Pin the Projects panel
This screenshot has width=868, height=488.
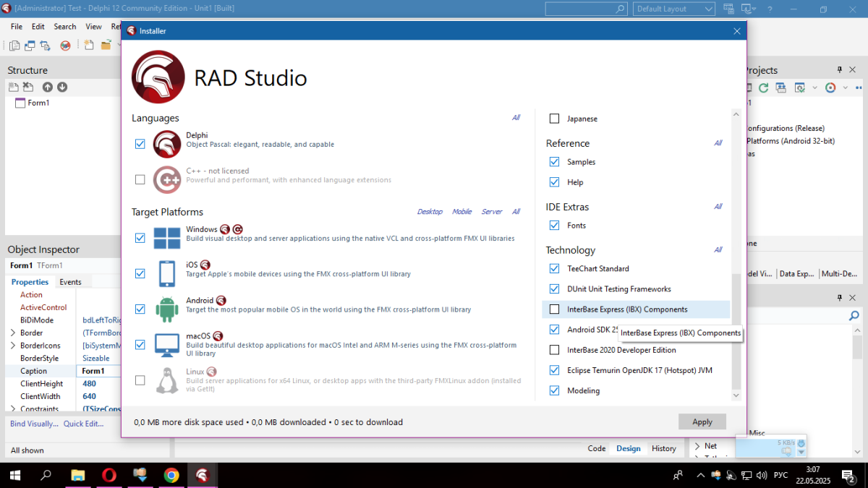[x=840, y=69]
